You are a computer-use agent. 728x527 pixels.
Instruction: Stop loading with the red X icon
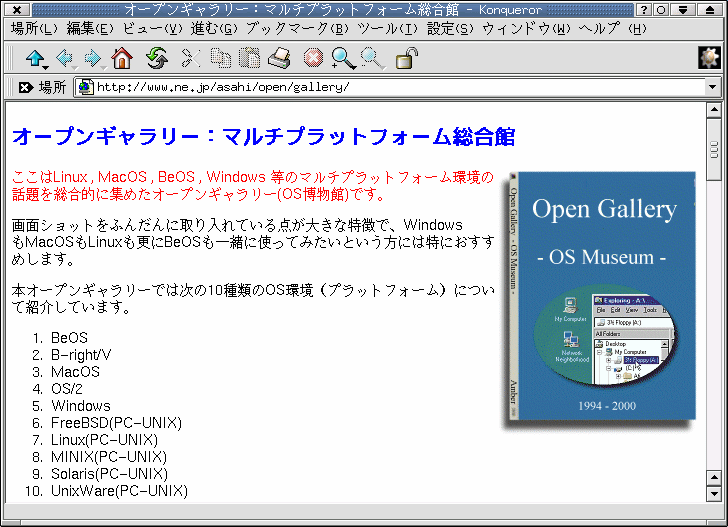click(x=313, y=59)
